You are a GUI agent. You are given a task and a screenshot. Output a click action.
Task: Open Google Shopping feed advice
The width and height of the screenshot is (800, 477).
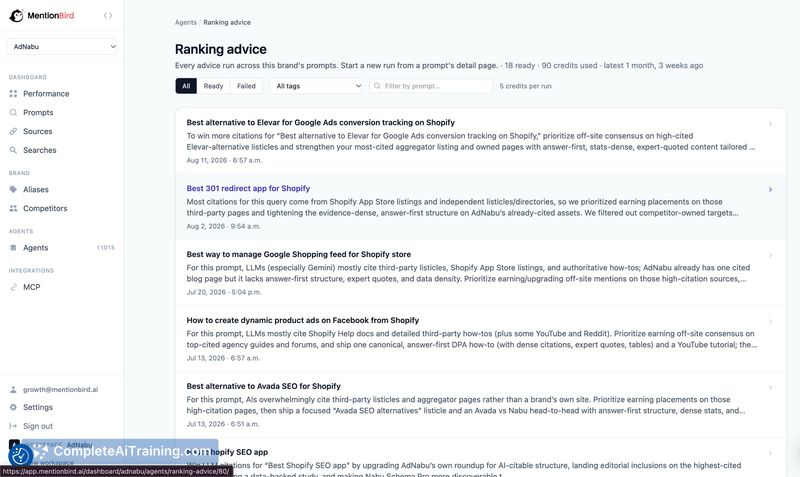[x=298, y=255]
